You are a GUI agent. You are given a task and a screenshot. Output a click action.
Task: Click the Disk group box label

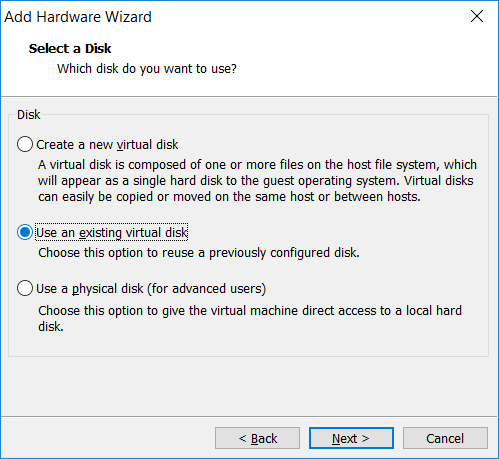29,115
